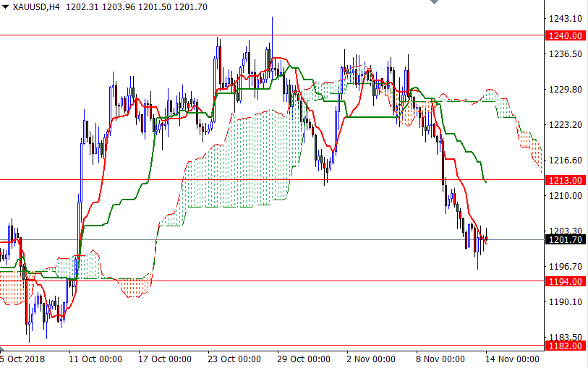Screen dimensions: 588x368
Task: Click the 29 Oct 00:00 date label
Action: coord(303,359)
